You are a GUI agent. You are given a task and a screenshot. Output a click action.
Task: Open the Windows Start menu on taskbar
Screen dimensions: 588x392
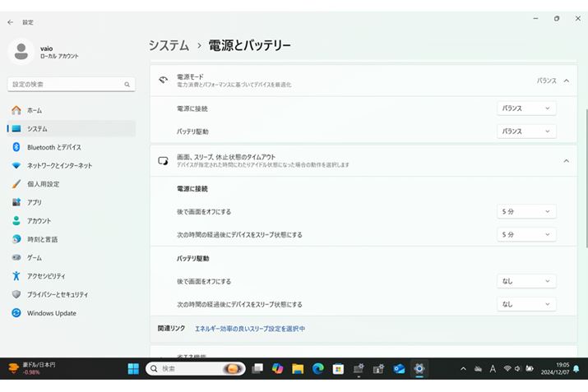133,369
